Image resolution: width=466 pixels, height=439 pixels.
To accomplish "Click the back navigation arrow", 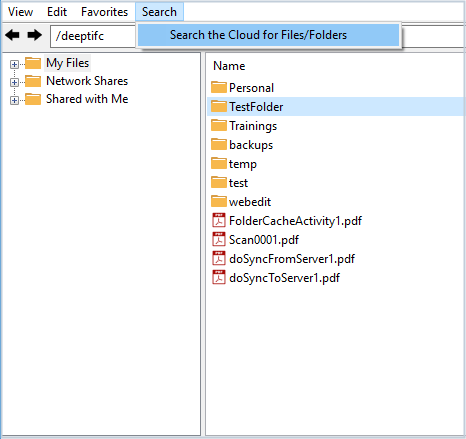I will tap(13, 35).
